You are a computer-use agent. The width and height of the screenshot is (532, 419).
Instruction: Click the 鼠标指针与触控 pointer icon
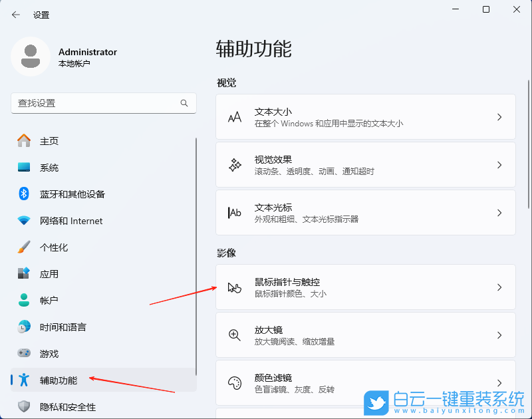(x=234, y=287)
